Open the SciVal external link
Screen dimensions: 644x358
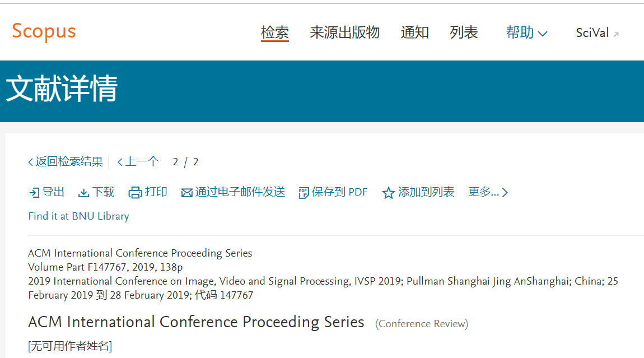[x=597, y=33]
